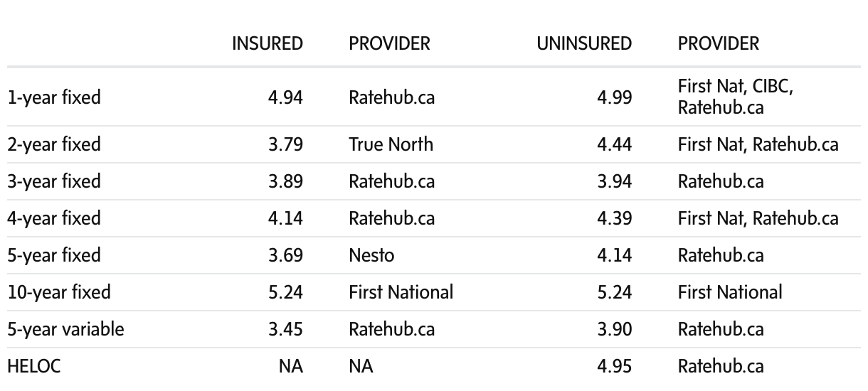The height and width of the screenshot is (391, 868).
Task: Select the 5-year variable row label
Action: [x=65, y=329]
